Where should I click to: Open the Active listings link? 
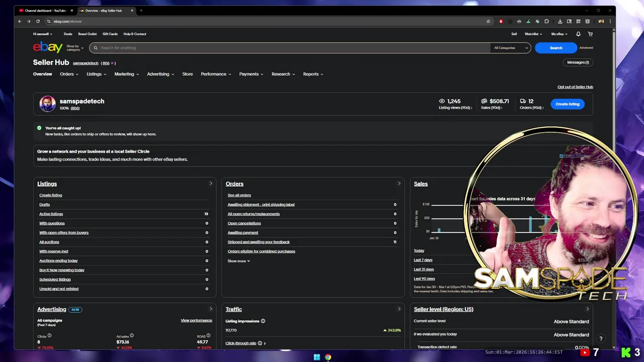pos(51,214)
